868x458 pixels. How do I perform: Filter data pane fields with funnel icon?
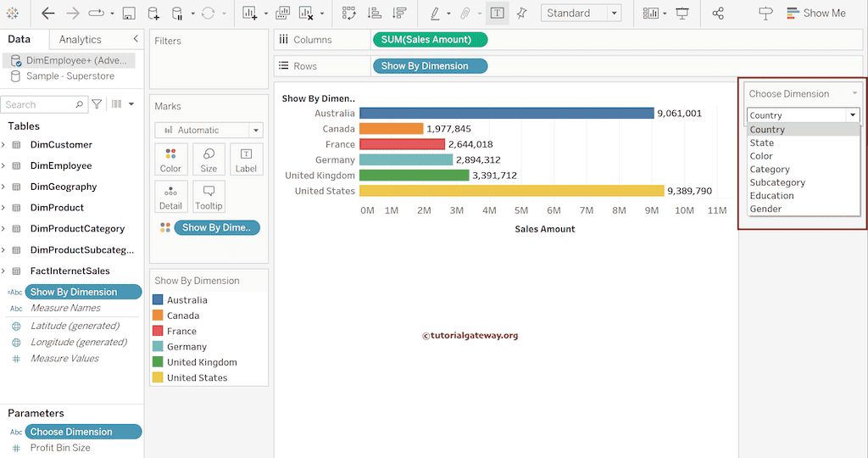tap(97, 104)
